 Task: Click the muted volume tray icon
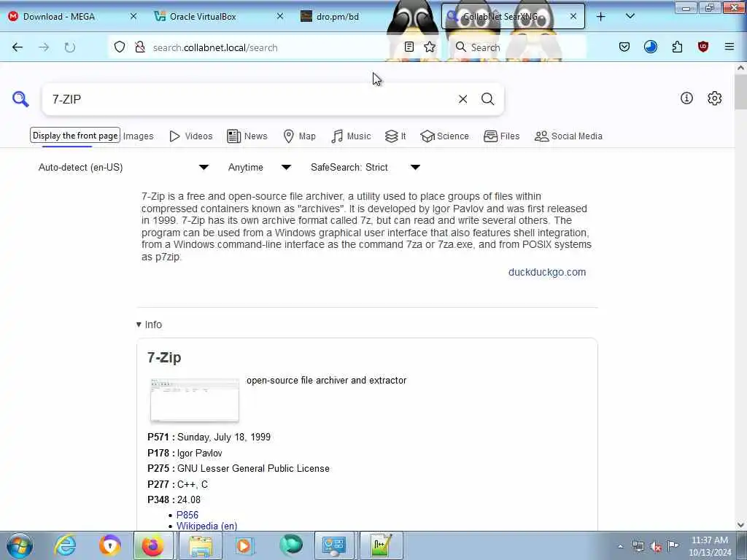click(x=656, y=546)
